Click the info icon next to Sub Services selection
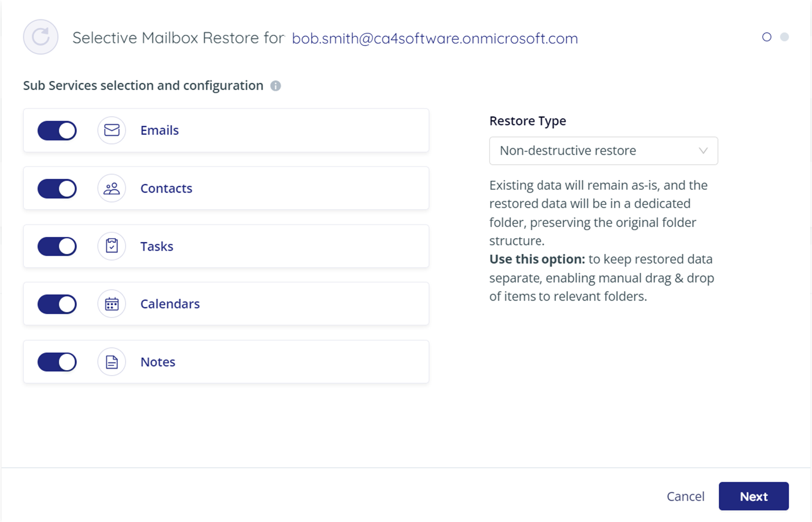Screen dimensions: 812x522 275,86
